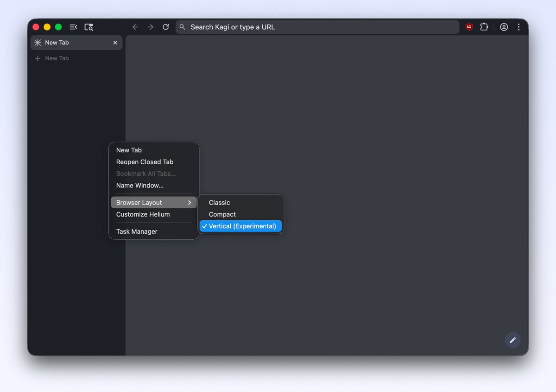The height and width of the screenshot is (392, 556).
Task: Click the yellow minimize window button
Action: [x=47, y=27]
